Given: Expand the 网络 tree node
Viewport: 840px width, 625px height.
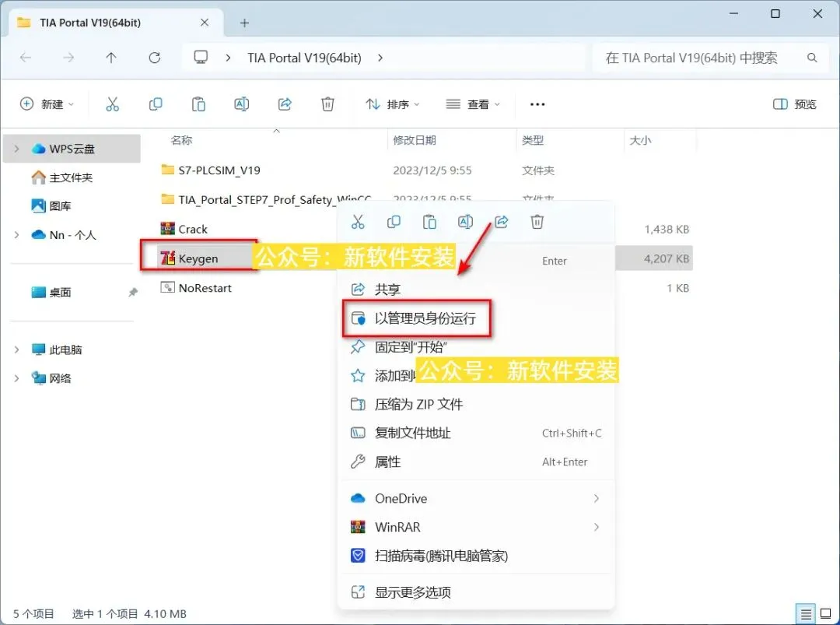Looking at the screenshot, I should click(16, 378).
